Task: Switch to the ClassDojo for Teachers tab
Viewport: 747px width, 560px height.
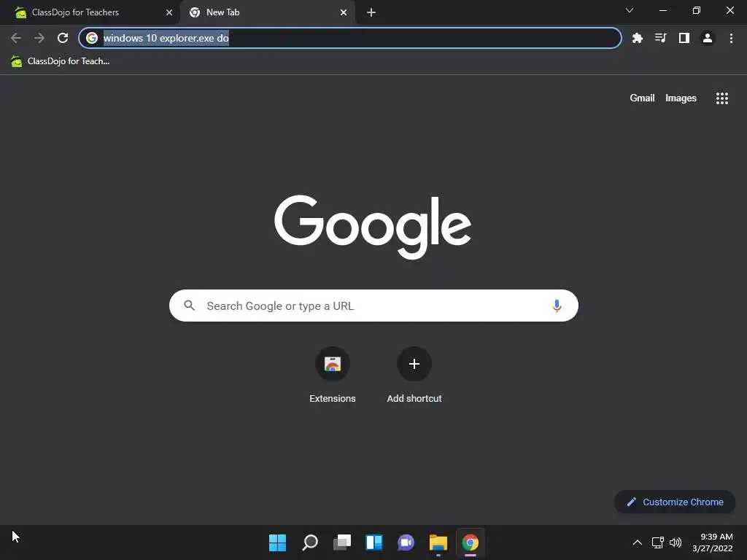Action: (x=89, y=12)
